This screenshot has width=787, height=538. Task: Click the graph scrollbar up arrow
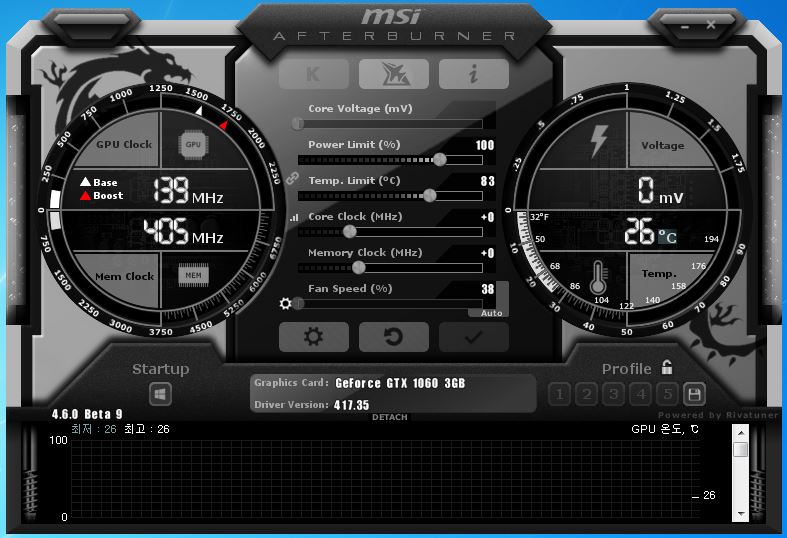741,433
